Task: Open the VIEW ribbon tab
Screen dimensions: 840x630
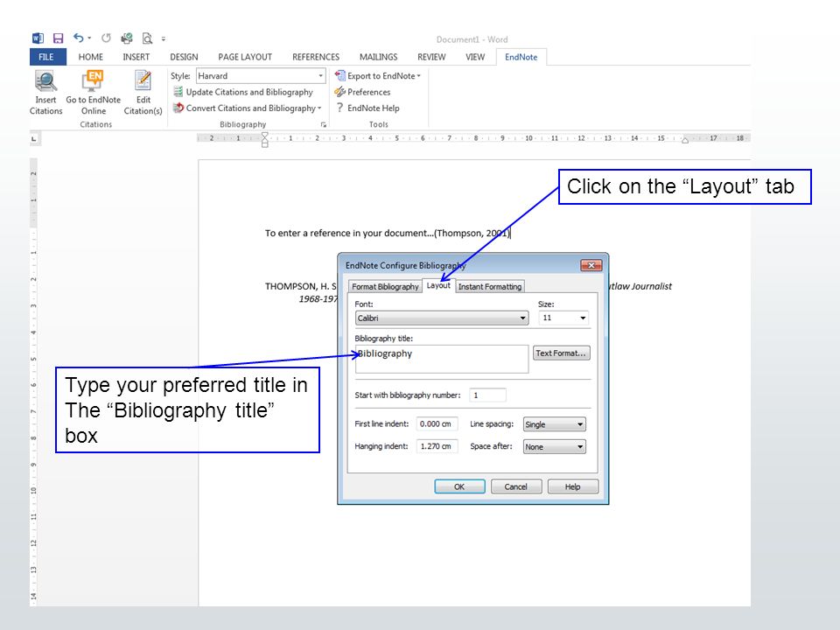Action: 474,57
